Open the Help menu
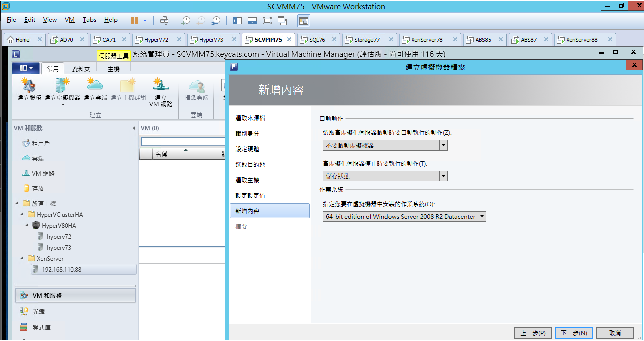 (111, 20)
